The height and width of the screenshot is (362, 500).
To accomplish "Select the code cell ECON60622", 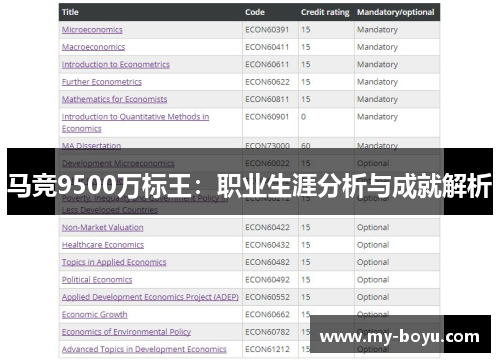I will [267, 82].
